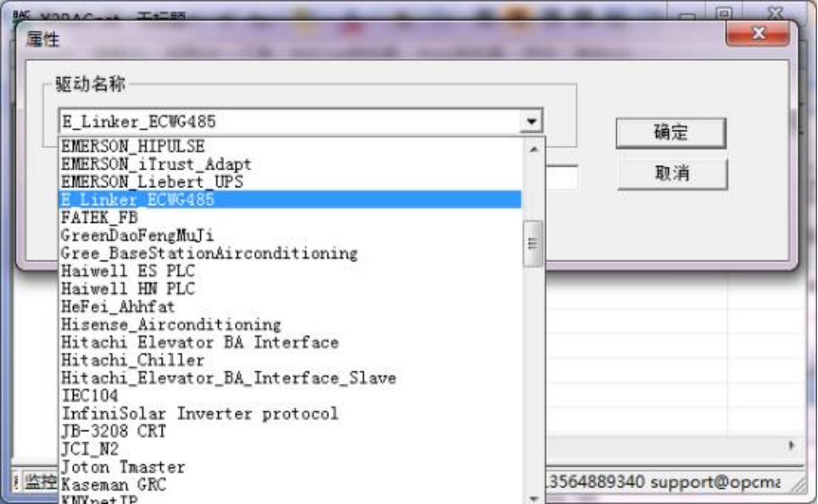Close the 属性 dialog
Screen dimensions: 818x504
tap(758, 34)
